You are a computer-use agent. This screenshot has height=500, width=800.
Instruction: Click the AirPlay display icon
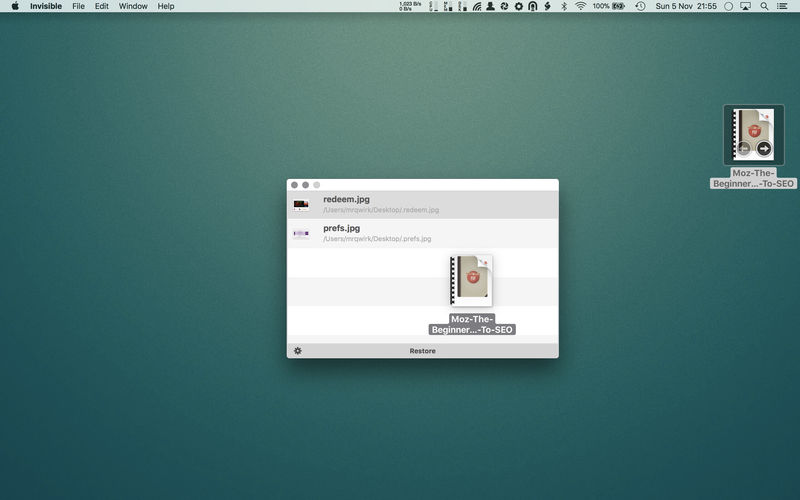coord(745,6)
